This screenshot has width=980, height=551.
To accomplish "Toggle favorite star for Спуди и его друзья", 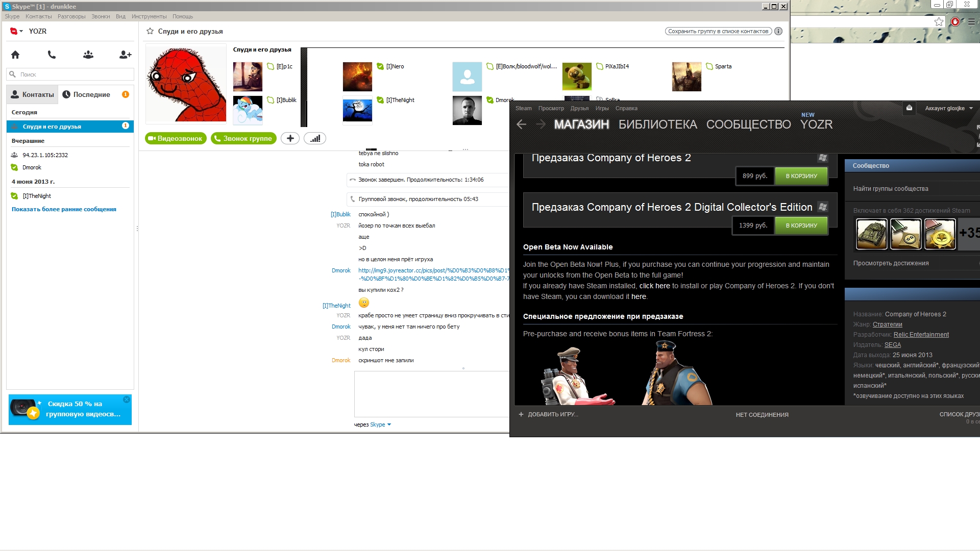I will 150,31.
